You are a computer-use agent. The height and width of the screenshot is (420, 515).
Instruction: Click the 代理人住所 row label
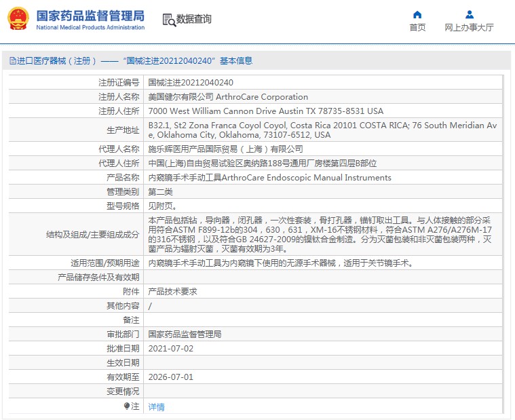pyautogui.click(x=119, y=164)
